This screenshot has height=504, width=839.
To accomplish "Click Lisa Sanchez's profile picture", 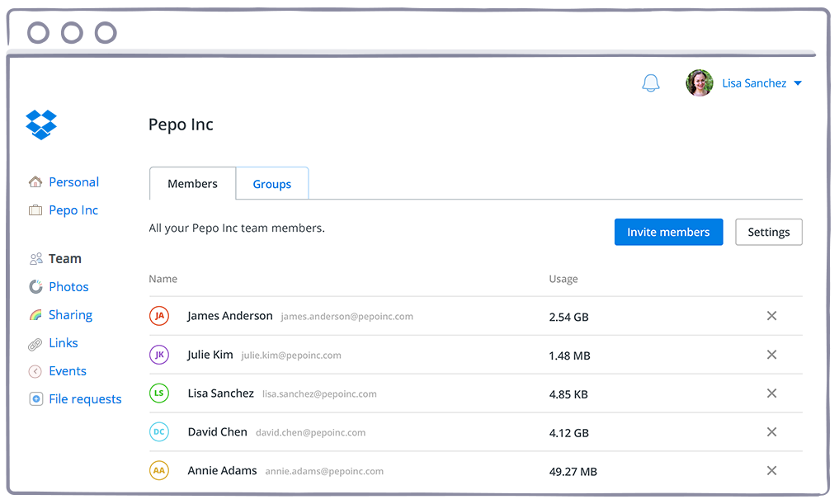I will (x=699, y=82).
